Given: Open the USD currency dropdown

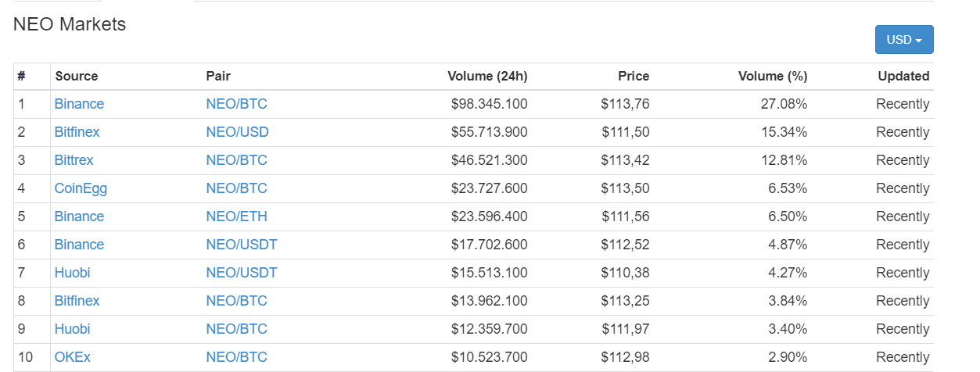Looking at the screenshot, I should (x=903, y=40).
